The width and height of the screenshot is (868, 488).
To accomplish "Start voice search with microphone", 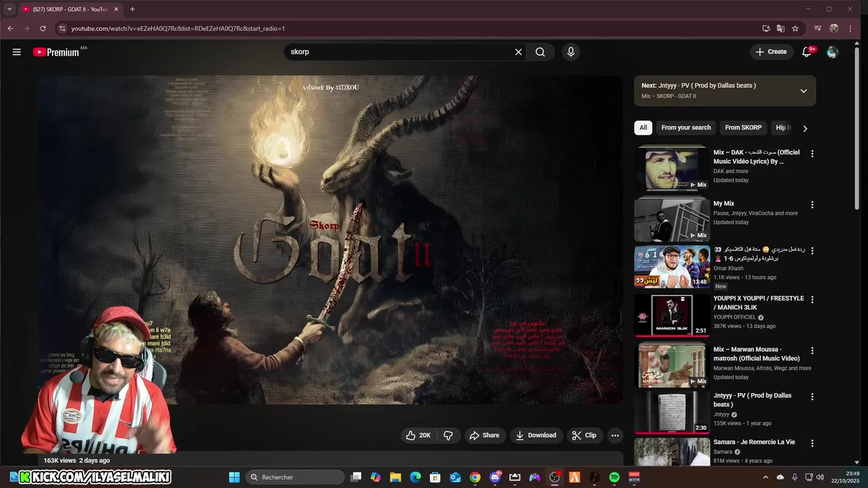I will pyautogui.click(x=571, y=52).
